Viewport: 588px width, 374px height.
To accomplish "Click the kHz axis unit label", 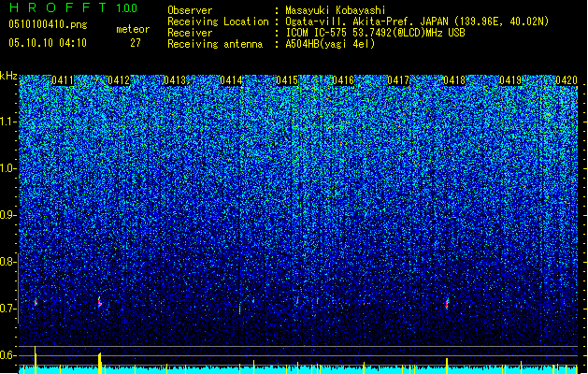I will tap(8, 76).
